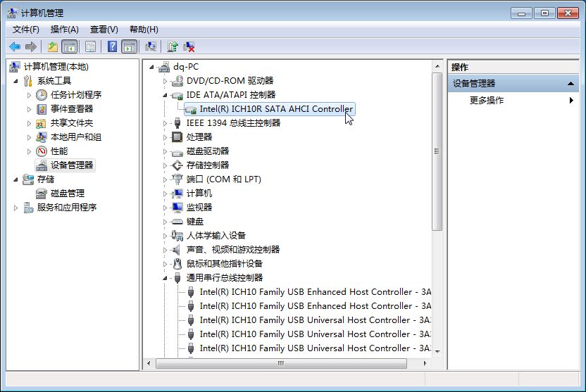Click the 存储 icon in the tree
This screenshot has width=586, height=392.
(x=27, y=179)
